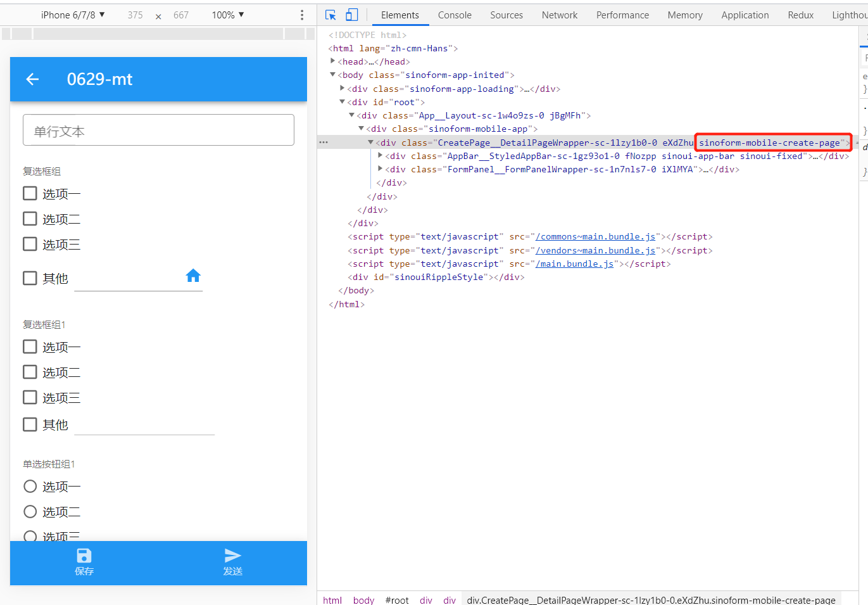Open the device toolbar three-dot menu

pyautogui.click(x=302, y=15)
